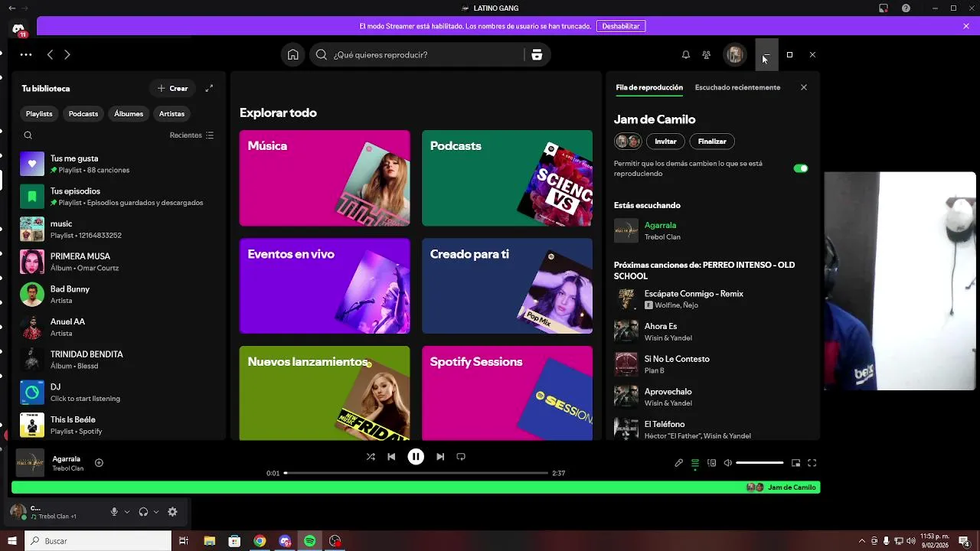
Task: Add Agarrala to liked songs
Action: tap(99, 462)
